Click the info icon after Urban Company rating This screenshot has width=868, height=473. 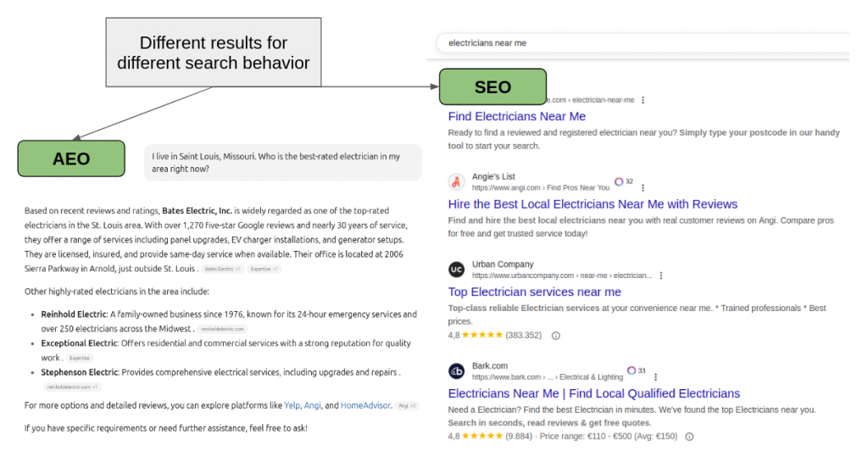point(556,336)
